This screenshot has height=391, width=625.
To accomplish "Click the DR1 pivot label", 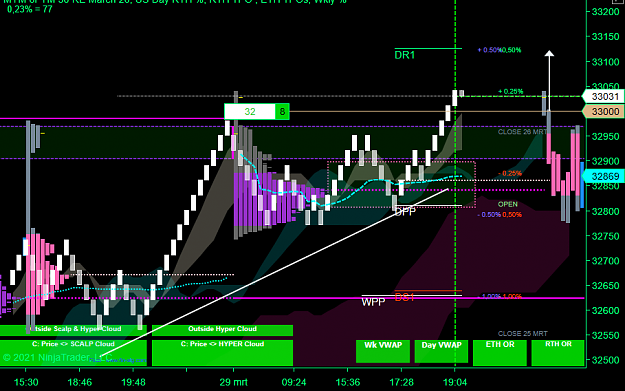I will tap(405, 55).
